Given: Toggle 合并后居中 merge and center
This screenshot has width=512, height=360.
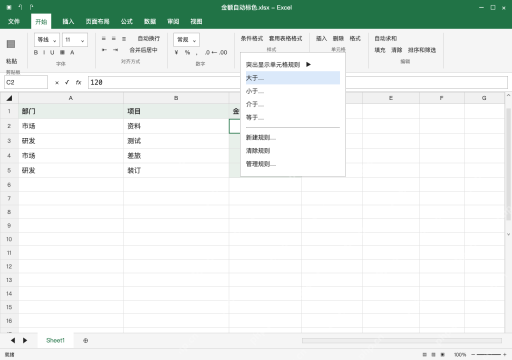Looking at the screenshot, I should [x=143, y=50].
